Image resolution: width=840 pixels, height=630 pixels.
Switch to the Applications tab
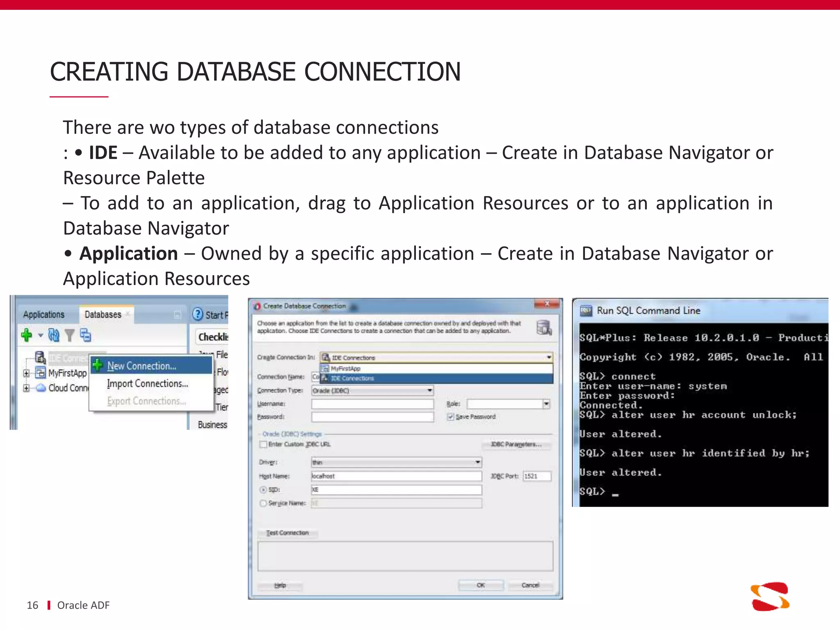click(x=44, y=315)
